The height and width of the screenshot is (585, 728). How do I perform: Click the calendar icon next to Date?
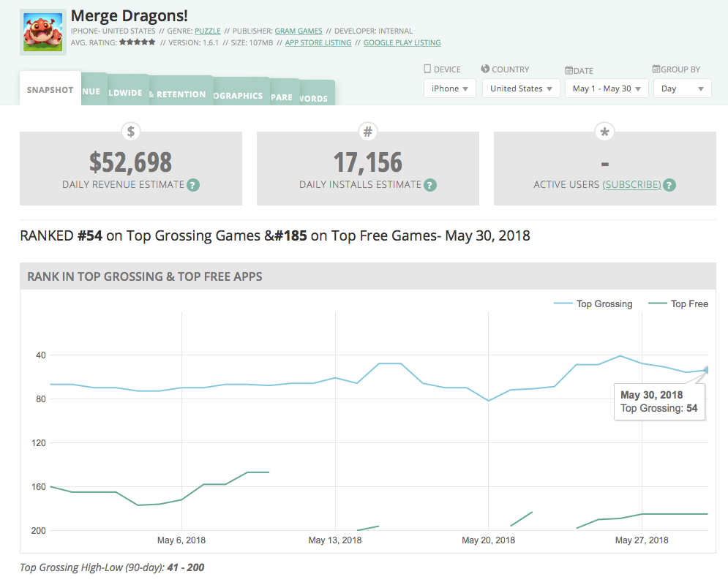(x=568, y=70)
